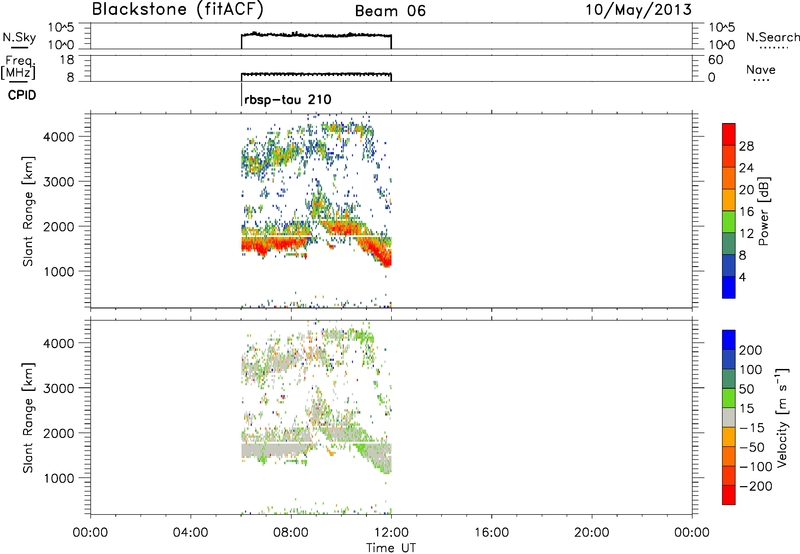
Task: Click the '60' Nave axis tick
Action: pos(715,60)
